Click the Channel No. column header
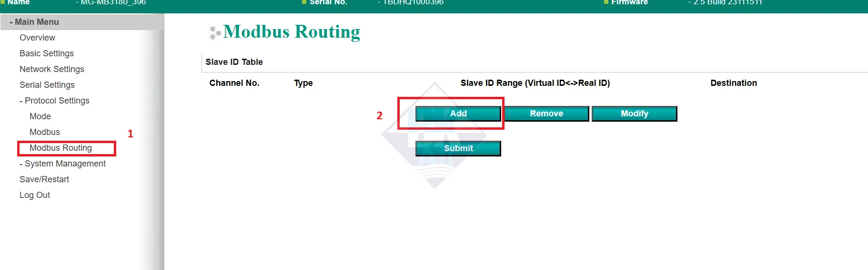 click(x=234, y=83)
